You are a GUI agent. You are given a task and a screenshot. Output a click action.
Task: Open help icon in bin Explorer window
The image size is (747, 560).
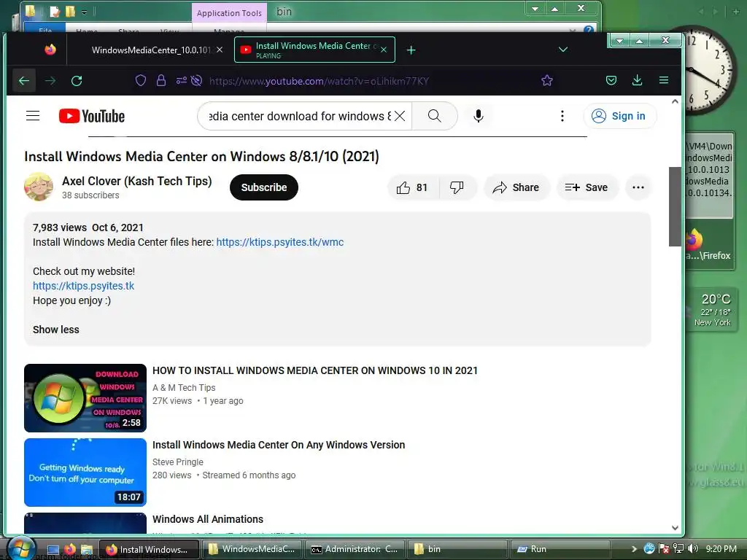click(x=589, y=29)
